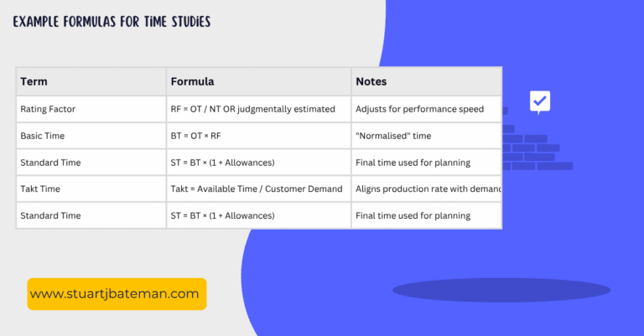Viewport: 644px width, 336px height.
Task: Click the Adjusts for performance speed note
Action: (419, 109)
